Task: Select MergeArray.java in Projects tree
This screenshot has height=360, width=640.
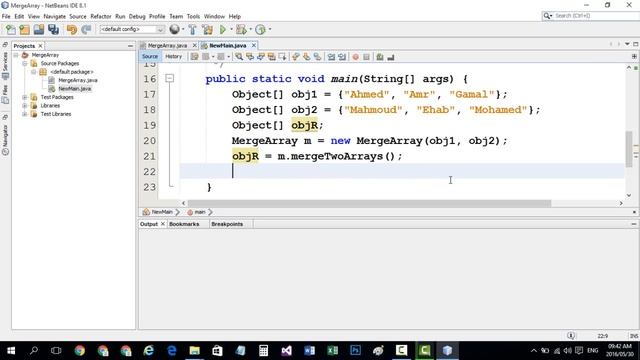Action: tap(78, 80)
